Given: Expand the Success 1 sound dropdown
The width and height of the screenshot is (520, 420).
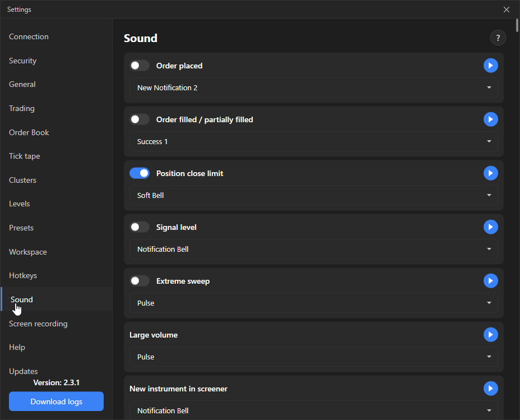Looking at the screenshot, I should (313, 141).
